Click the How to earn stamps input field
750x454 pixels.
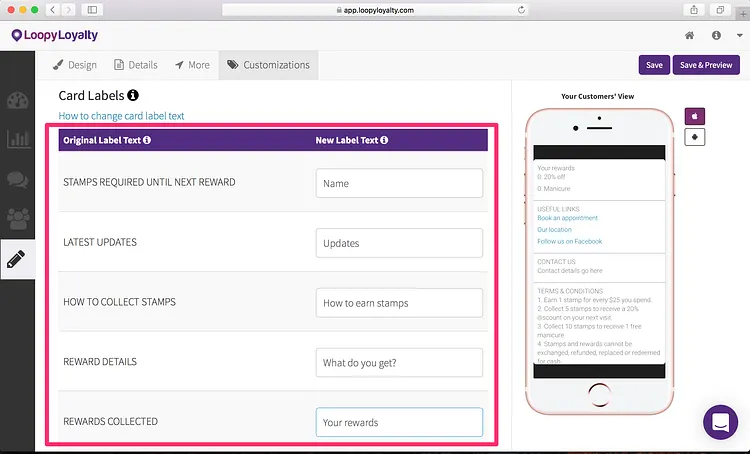(399, 302)
